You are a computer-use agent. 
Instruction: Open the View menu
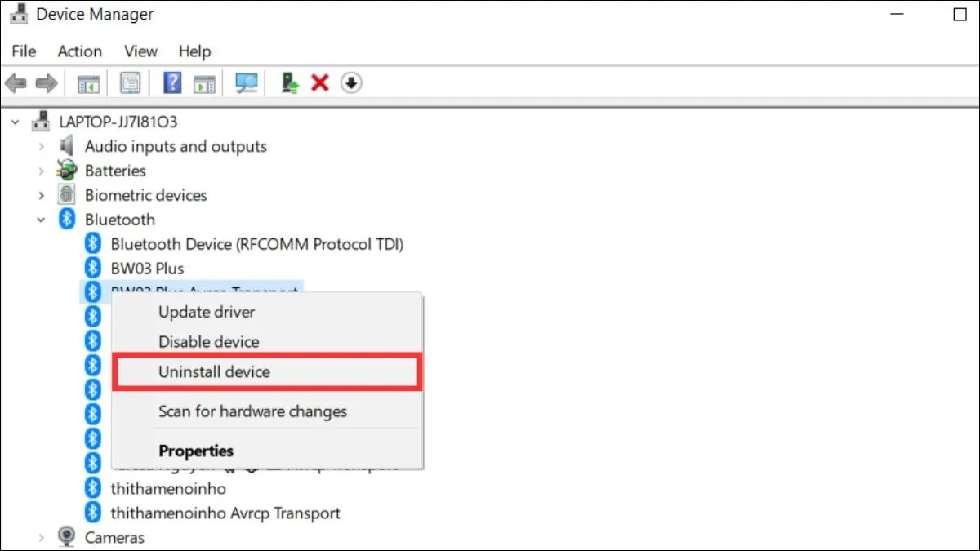point(140,51)
